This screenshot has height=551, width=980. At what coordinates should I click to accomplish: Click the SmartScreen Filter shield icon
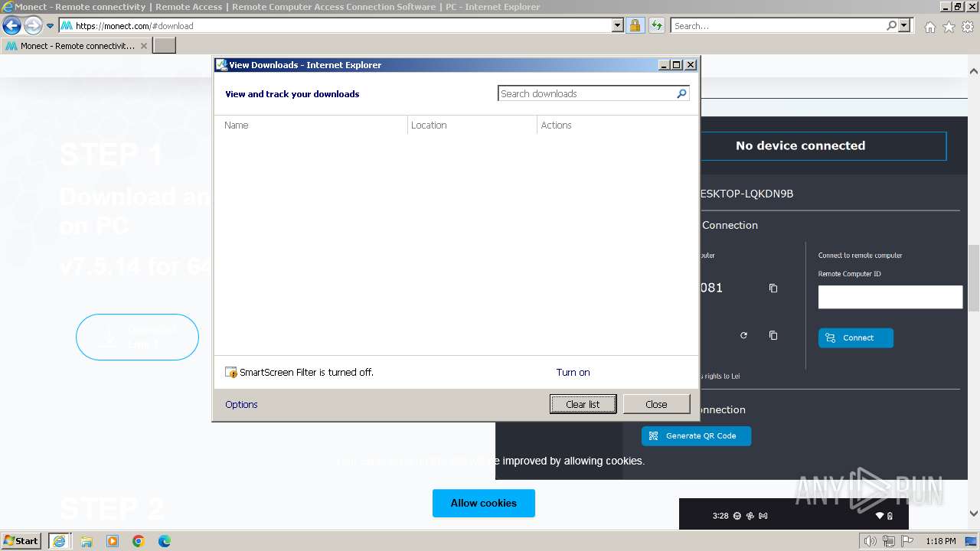(x=231, y=373)
